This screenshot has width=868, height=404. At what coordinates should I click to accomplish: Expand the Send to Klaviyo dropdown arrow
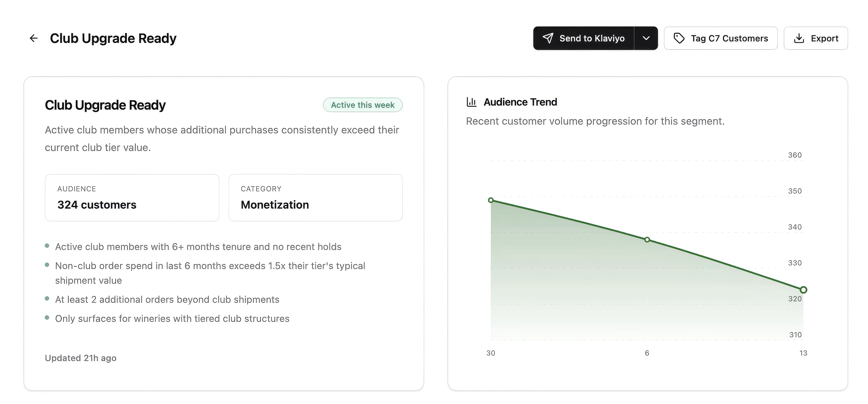coord(646,38)
